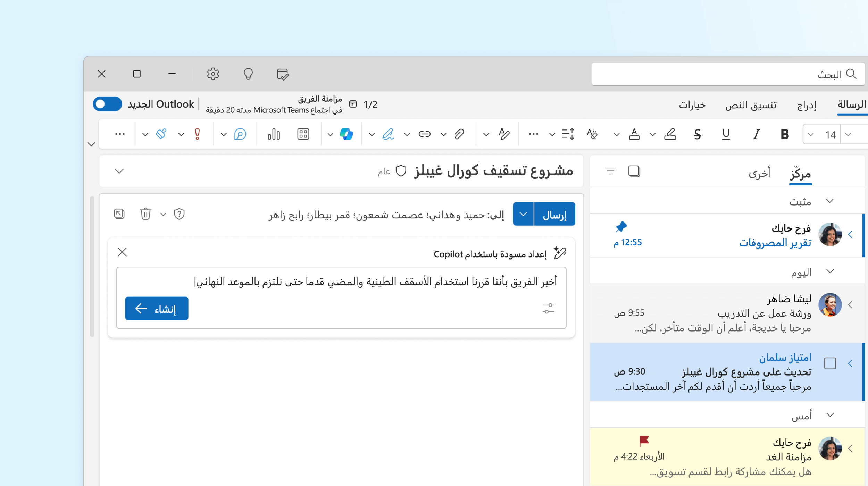
Task: Open Outlook settings gear
Action: 213,74
